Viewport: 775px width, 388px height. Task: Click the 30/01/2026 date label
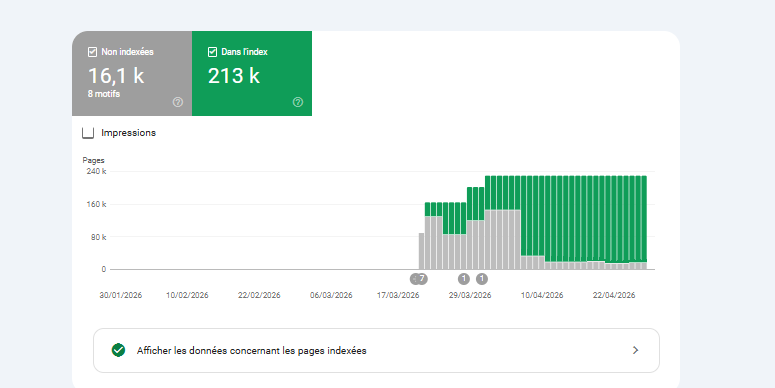pos(121,295)
